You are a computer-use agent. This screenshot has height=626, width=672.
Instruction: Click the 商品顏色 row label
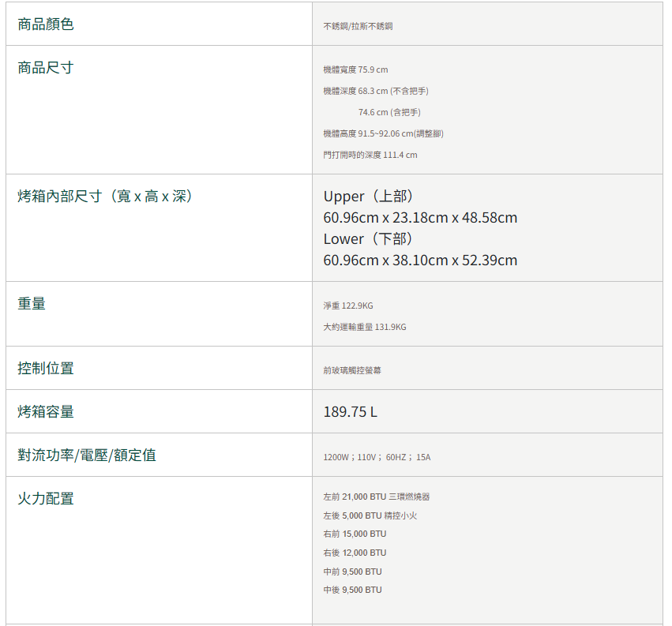(46, 24)
